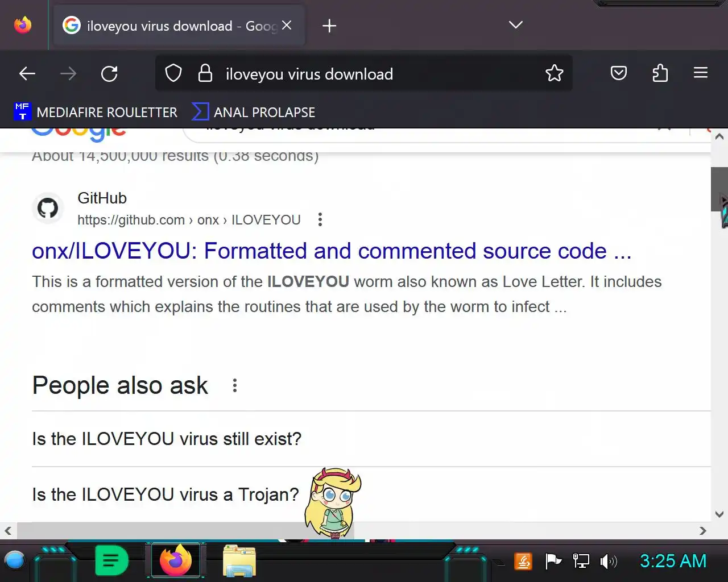728x582 pixels.
Task: Expand the list all tabs dropdown
Action: pyautogui.click(x=516, y=25)
